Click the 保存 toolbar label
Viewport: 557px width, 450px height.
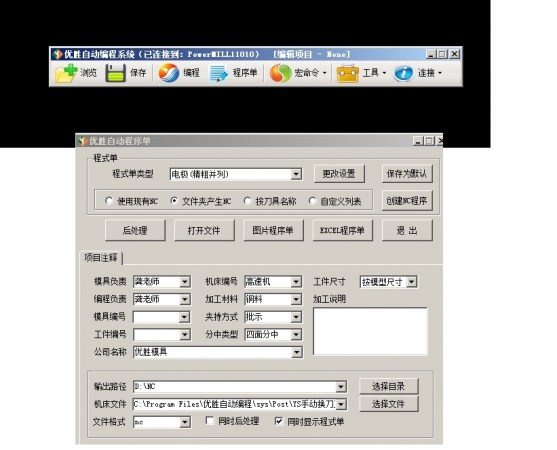(138, 73)
